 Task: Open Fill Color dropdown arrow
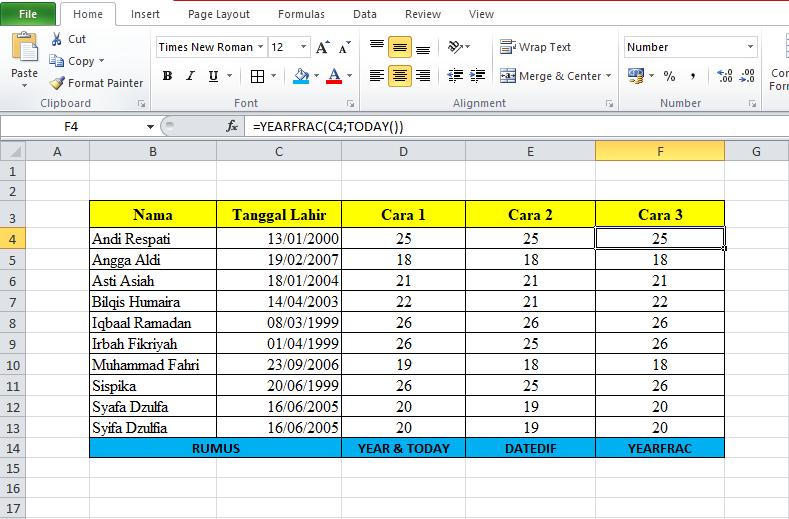tap(317, 76)
